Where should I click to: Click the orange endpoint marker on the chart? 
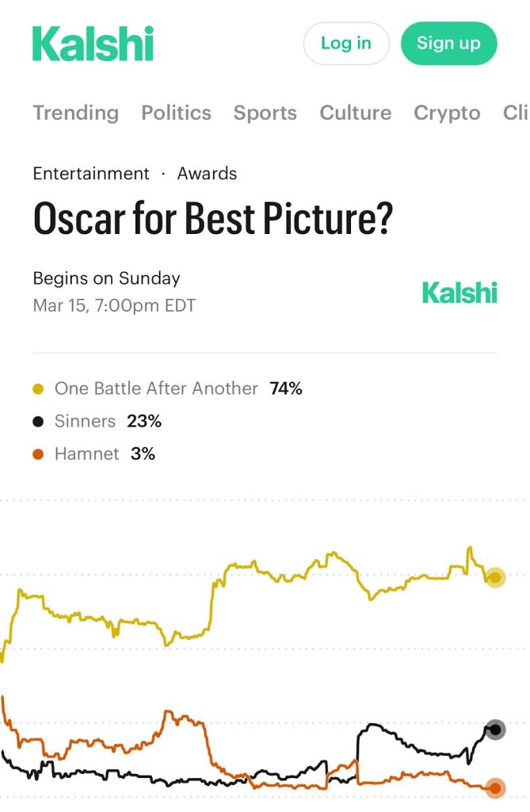coord(495,788)
